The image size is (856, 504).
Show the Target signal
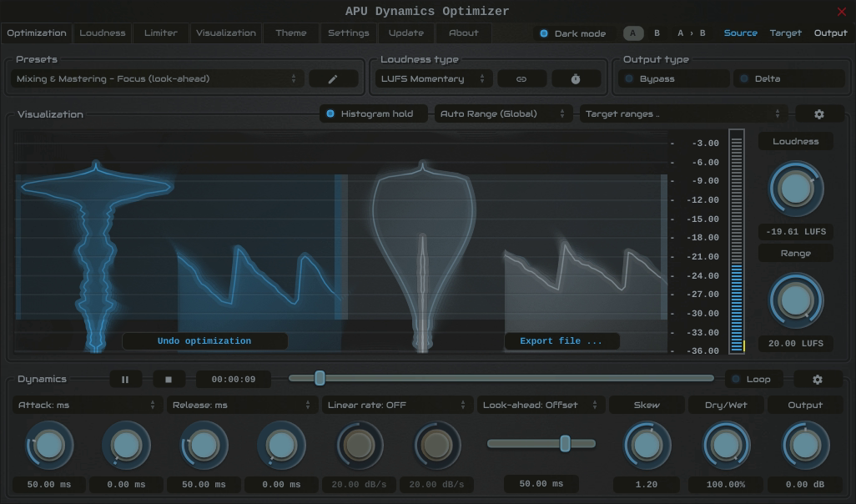pos(786,33)
